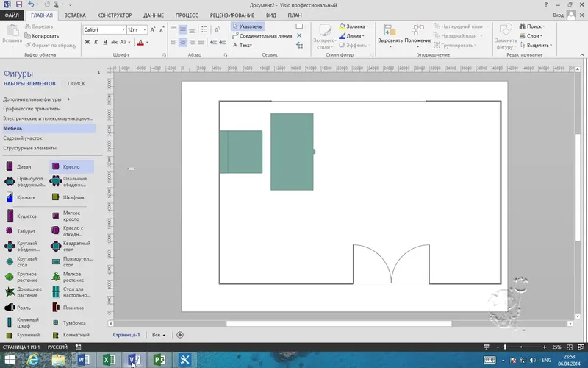Toggle bold text formatting

(87, 42)
